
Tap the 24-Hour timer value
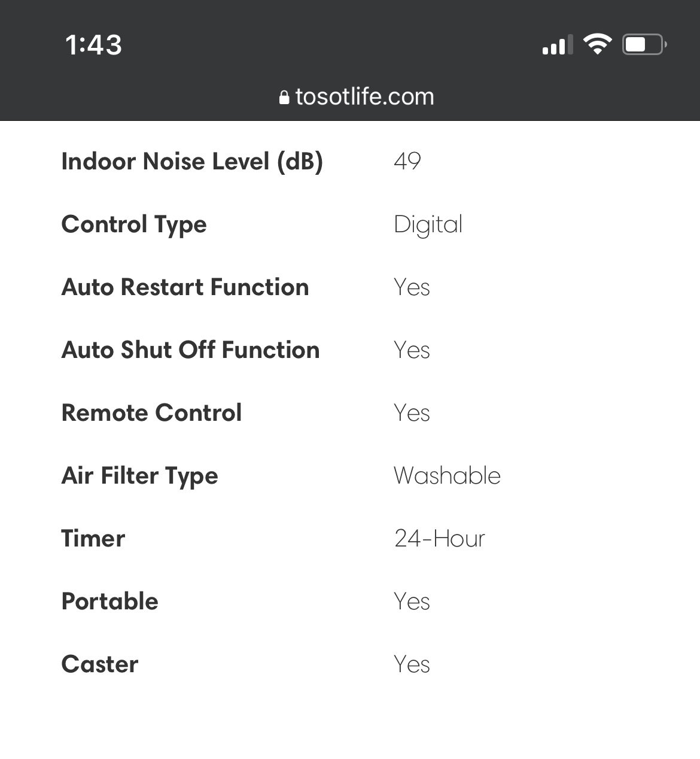tap(440, 539)
